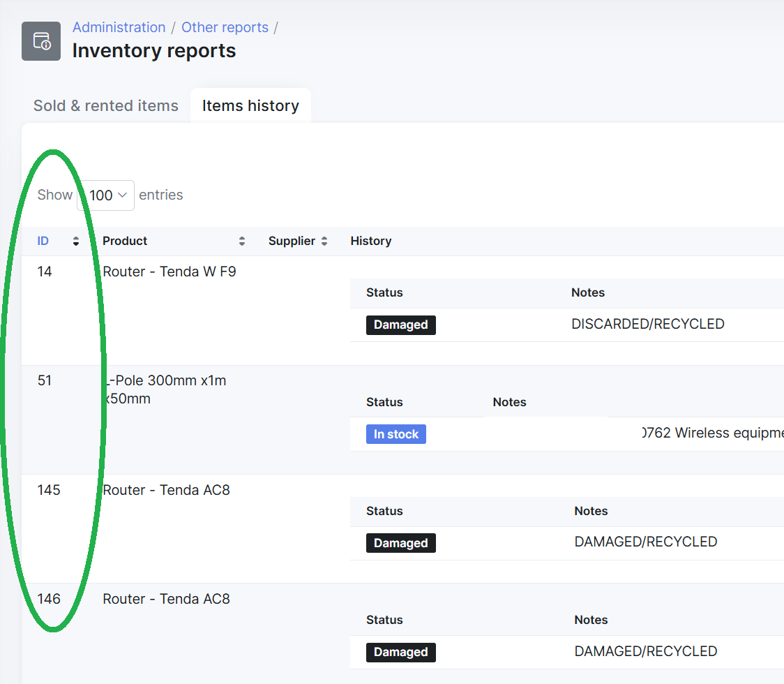Click the In stock status badge

396,434
